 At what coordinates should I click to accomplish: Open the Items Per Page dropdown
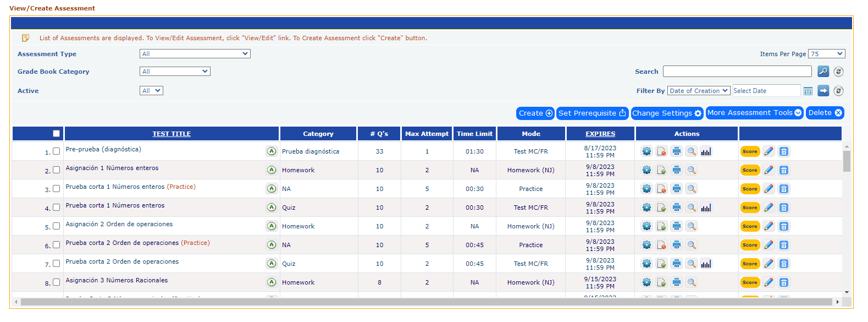tap(826, 54)
